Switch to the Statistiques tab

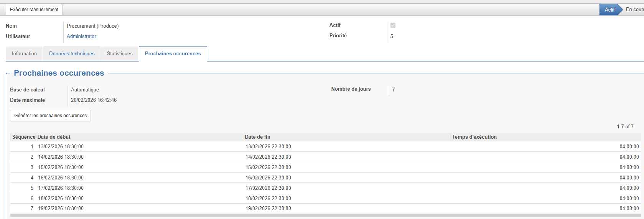(x=120, y=54)
